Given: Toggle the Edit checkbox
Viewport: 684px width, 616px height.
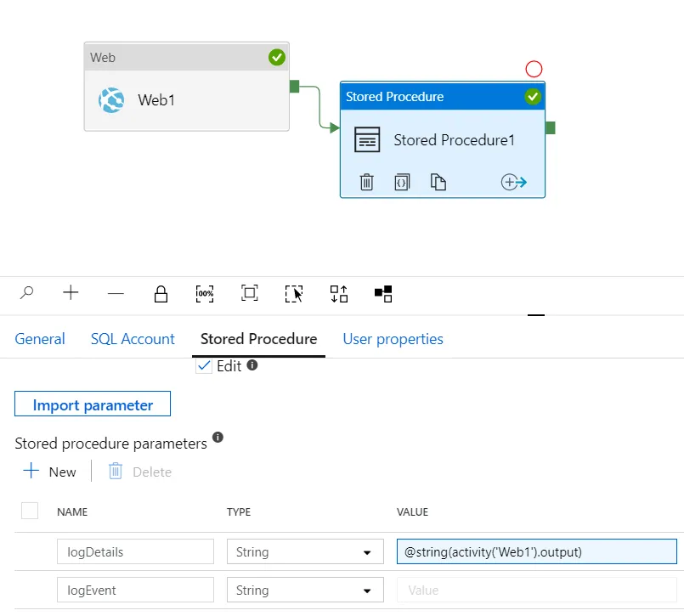Looking at the screenshot, I should [x=204, y=365].
